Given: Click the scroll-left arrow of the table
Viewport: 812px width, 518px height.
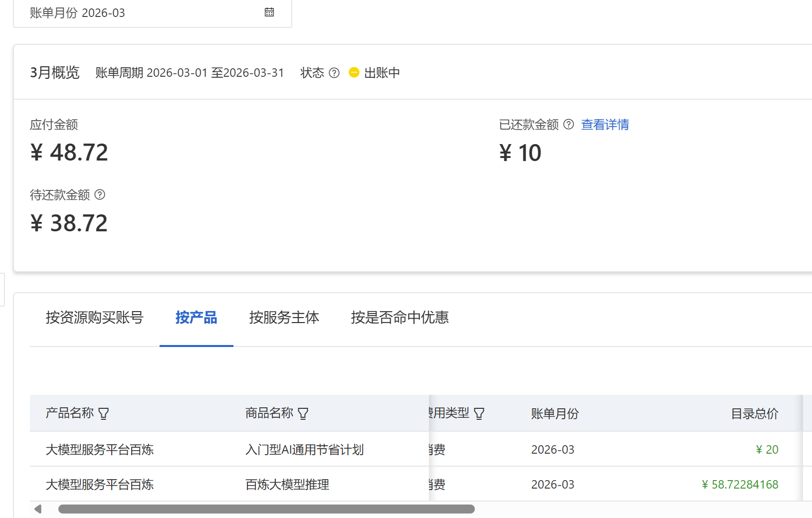Looking at the screenshot, I should 38,509.
